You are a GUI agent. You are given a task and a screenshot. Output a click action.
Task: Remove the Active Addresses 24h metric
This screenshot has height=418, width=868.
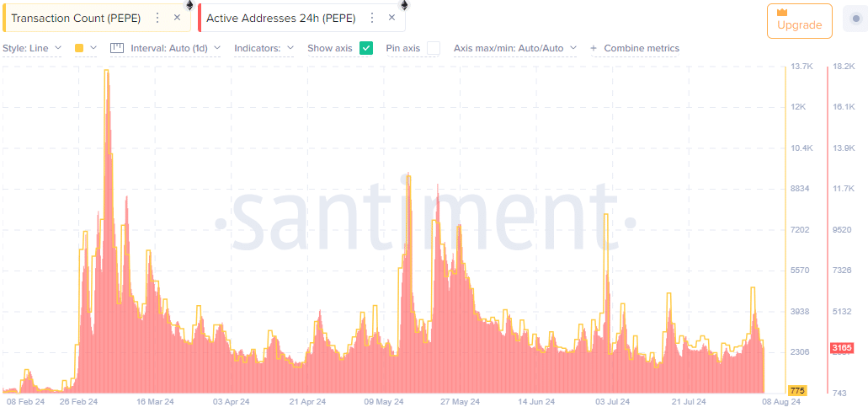coord(392,18)
